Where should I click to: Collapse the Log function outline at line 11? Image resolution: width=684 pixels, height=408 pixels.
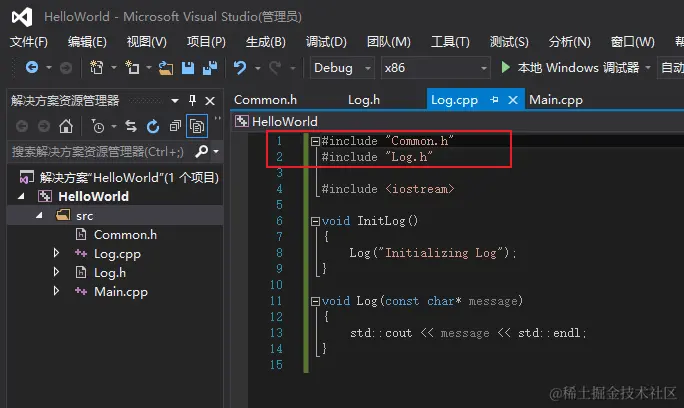point(315,302)
